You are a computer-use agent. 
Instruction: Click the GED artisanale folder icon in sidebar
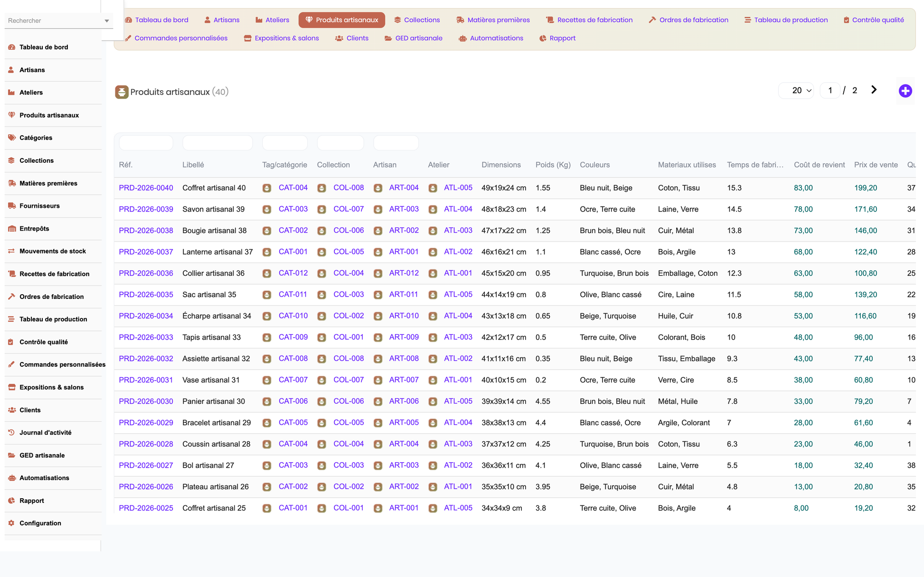tap(12, 455)
